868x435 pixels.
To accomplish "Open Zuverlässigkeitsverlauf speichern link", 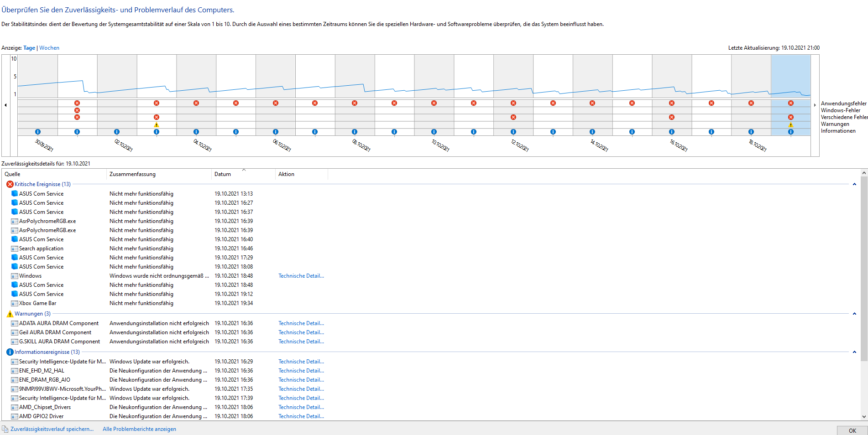I will pos(52,429).
